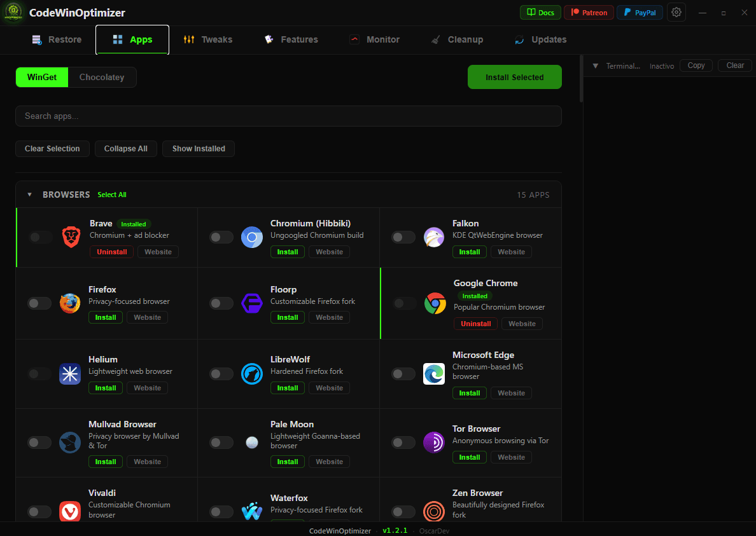
Task: Click the Firefox fox globe icon
Action: pyautogui.click(x=70, y=303)
